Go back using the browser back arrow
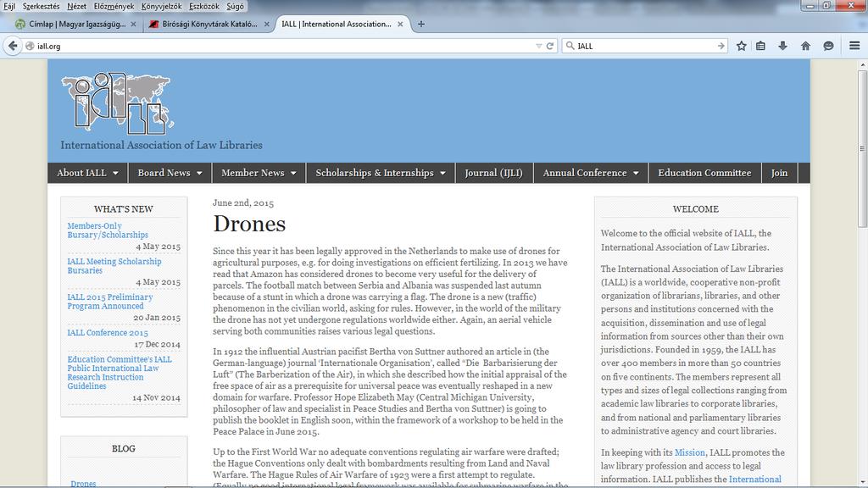The height and width of the screenshot is (488, 868). pyautogui.click(x=13, y=46)
